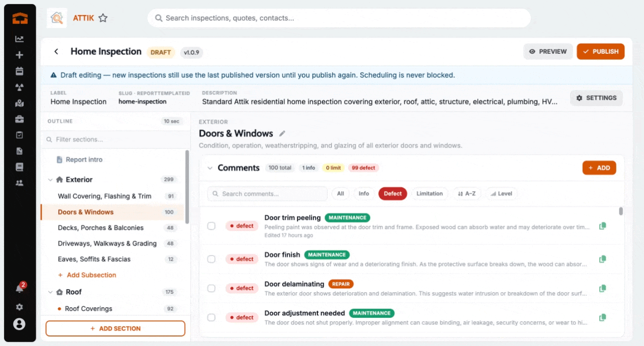Screen dimensions: 644x346
Task: Open the user account avatar icon
Action: click(x=19, y=324)
